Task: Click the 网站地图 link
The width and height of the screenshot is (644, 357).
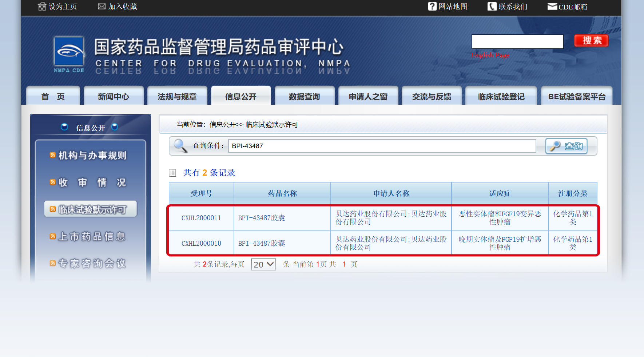Action: (453, 7)
